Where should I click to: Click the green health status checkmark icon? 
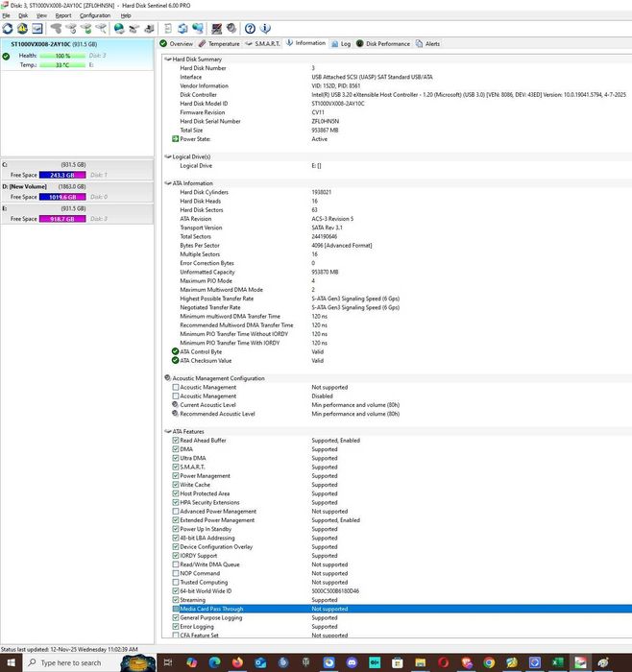6,57
